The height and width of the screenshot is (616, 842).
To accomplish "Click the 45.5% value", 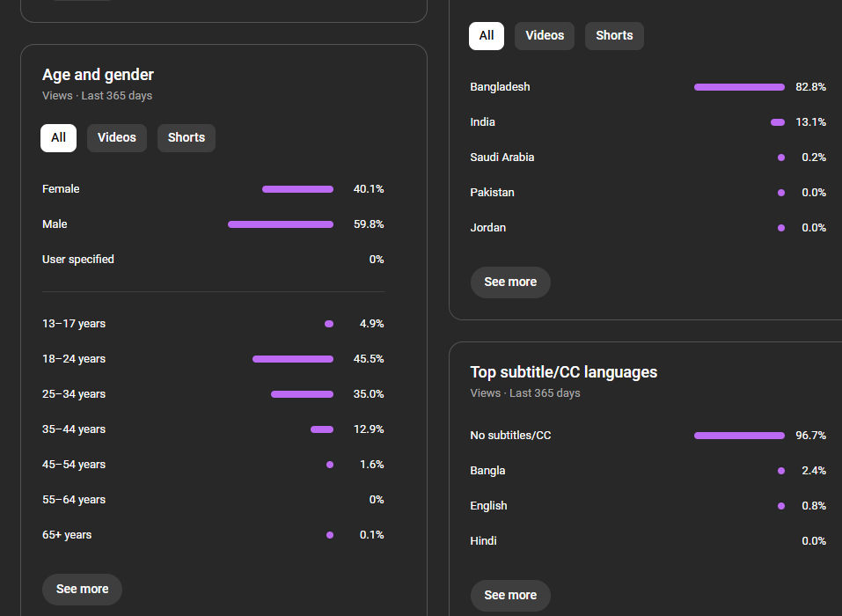I will tap(369, 359).
